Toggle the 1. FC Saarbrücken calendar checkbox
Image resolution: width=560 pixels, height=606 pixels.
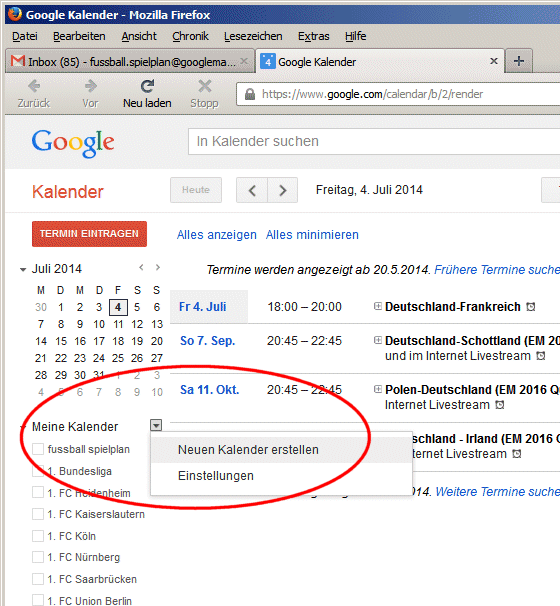(x=38, y=579)
